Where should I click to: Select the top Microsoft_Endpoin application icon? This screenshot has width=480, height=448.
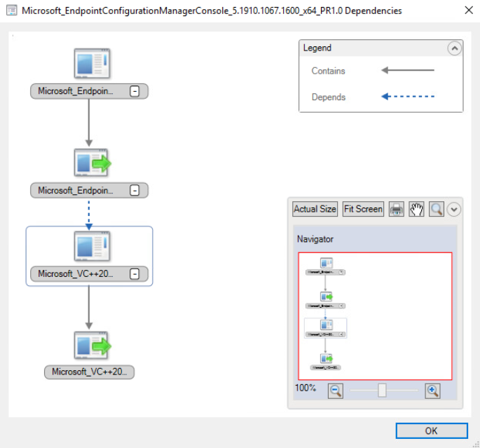point(92,63)
